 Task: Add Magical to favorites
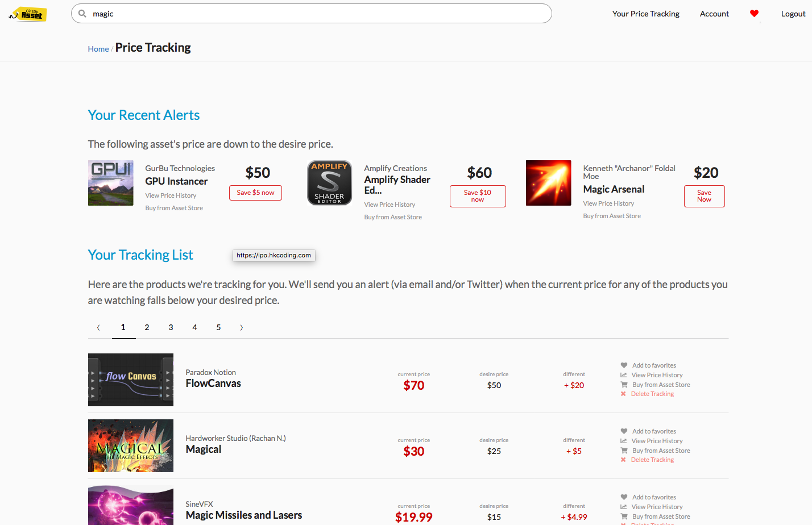click(x=654, y=431)
